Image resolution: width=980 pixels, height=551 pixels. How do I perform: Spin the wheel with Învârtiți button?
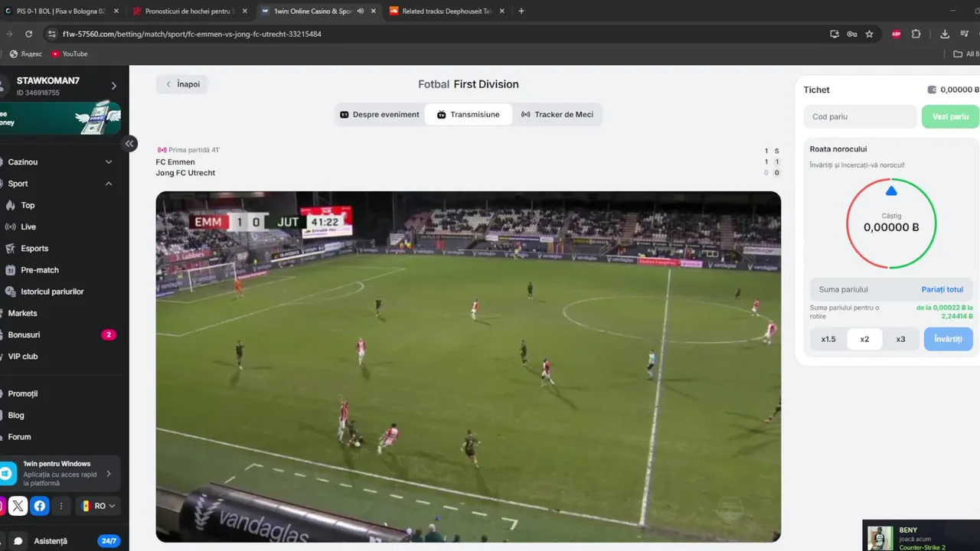tap(948, 339)
